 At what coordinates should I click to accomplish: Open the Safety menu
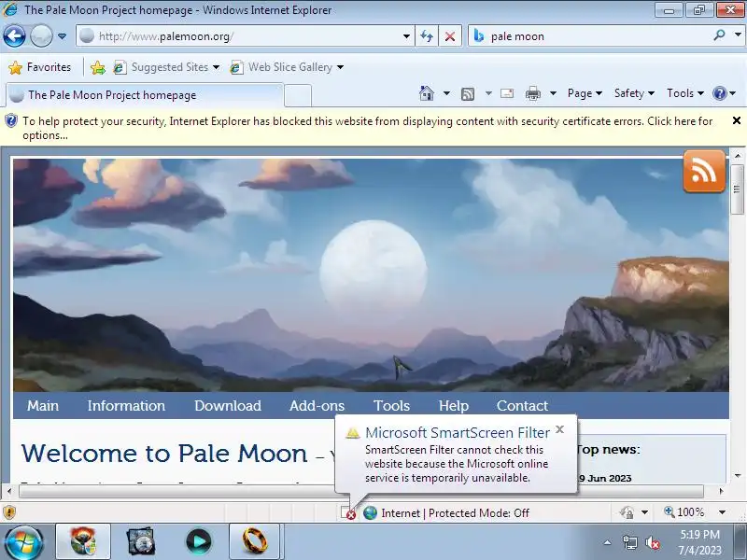(634, 93)
